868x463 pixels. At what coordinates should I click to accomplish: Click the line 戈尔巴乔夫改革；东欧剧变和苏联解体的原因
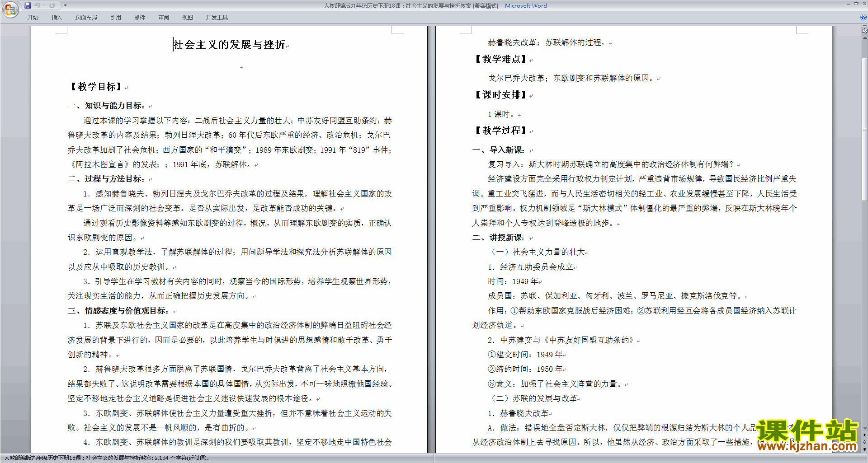coord(571,78)
